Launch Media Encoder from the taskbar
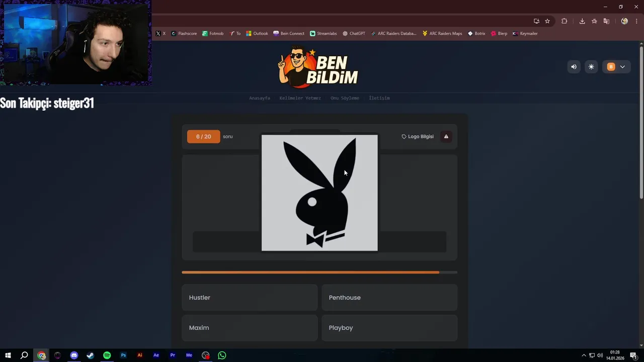The height and width of the screenshot is (362, 644). pos(189,355)
